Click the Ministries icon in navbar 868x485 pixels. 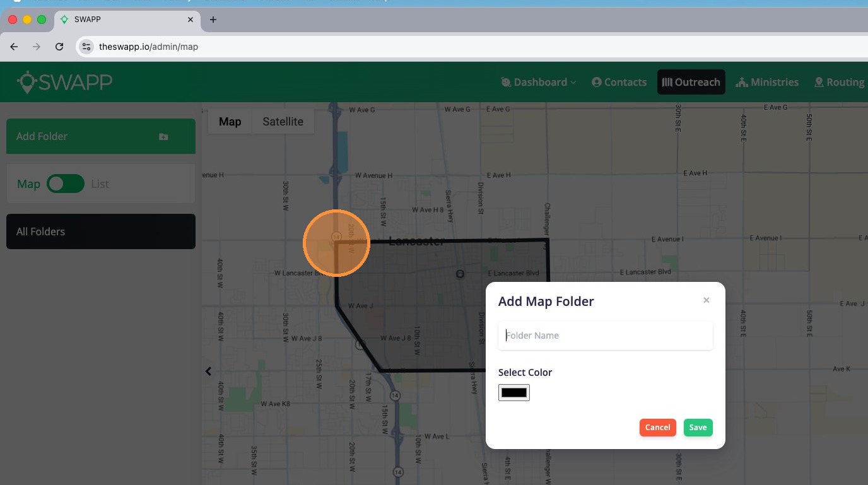click(x=742, y=82)
